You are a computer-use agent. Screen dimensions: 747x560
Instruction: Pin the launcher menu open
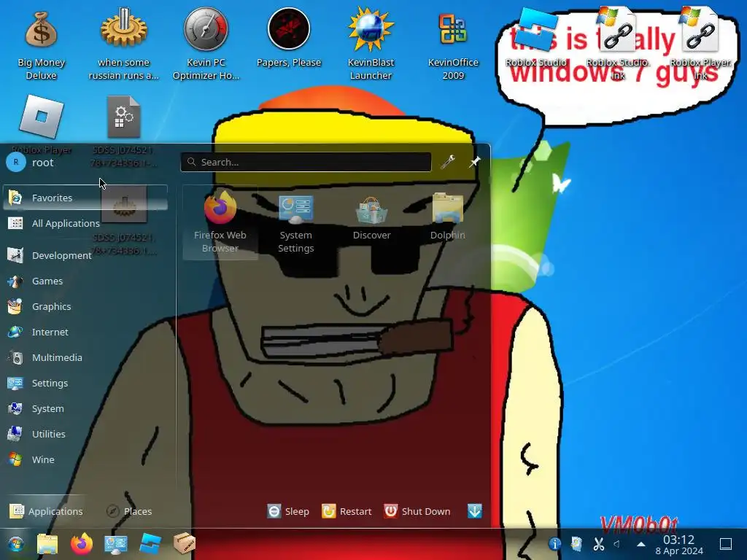[474, 162]
